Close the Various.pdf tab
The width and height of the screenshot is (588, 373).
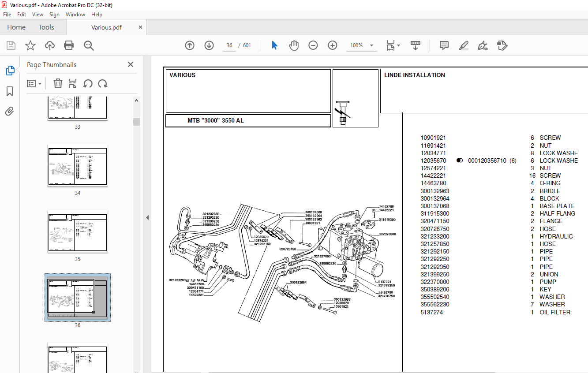pos(141,27)
